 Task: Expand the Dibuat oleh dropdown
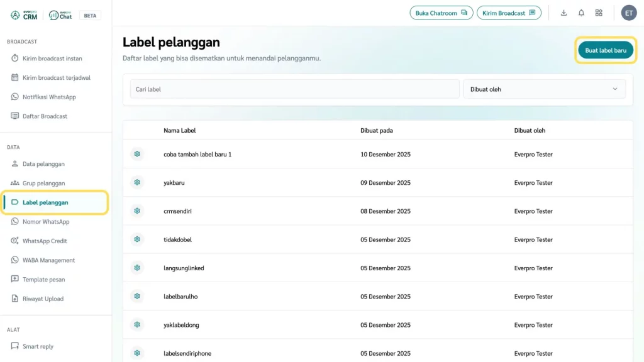pos(544,89)
